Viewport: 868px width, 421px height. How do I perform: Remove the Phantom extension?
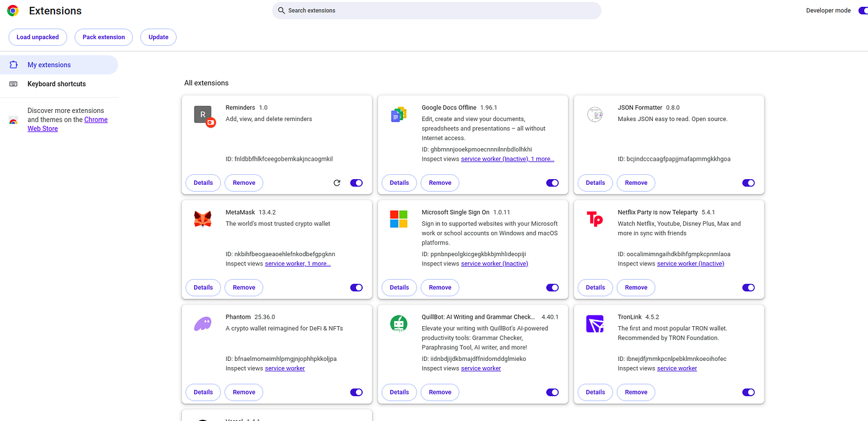click(x=244, y=392)
